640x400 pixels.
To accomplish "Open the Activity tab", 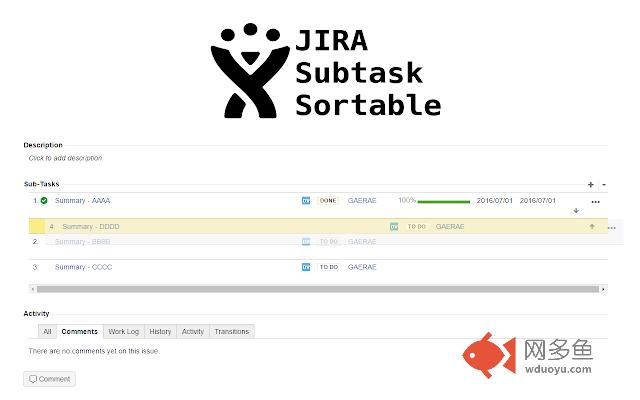I will pos(193,331).
